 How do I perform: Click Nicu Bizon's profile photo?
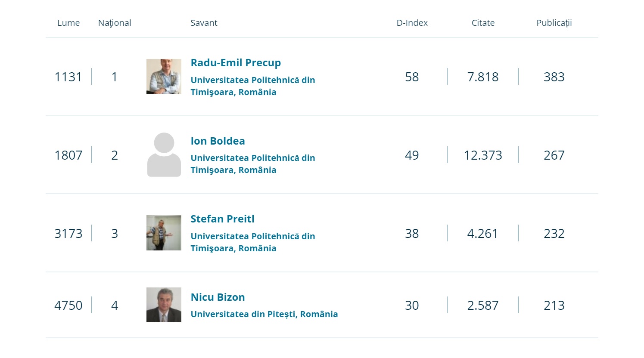(x=164, y=305)
